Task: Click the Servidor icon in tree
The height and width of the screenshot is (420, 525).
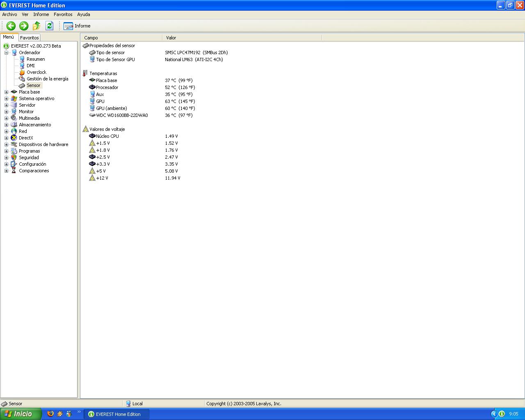Action: 14,105
